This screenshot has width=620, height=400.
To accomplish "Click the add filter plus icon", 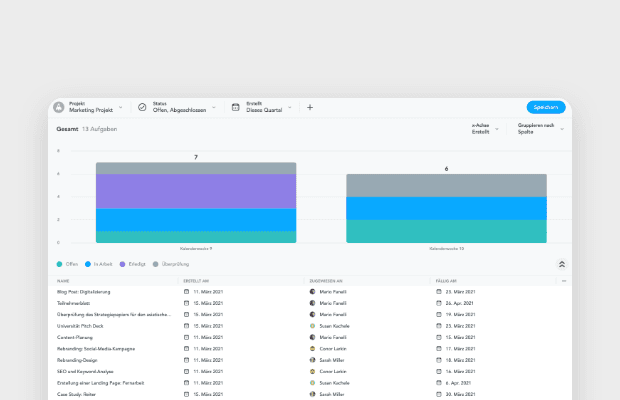I will (x=310, y=107).
